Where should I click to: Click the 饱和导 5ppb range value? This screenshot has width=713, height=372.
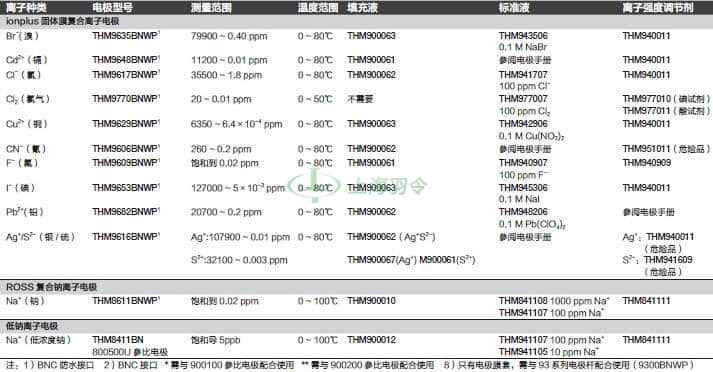[216, 340]
